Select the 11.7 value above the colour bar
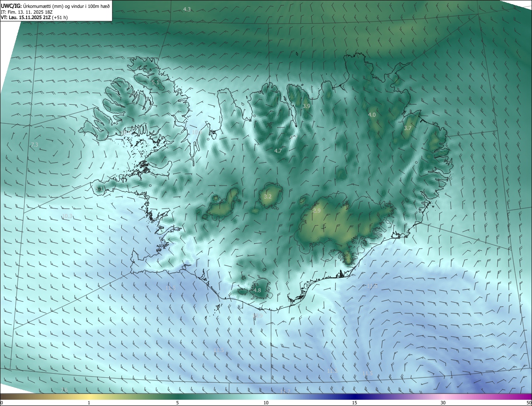This screenshot has width=532, height=406. click(285, 391)
